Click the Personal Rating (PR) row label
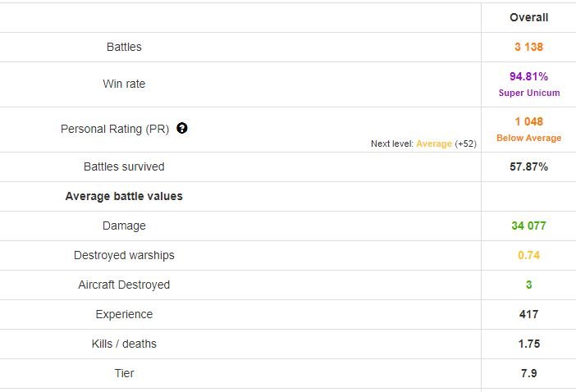The image size is (576, 392). (x=114, y=129)
